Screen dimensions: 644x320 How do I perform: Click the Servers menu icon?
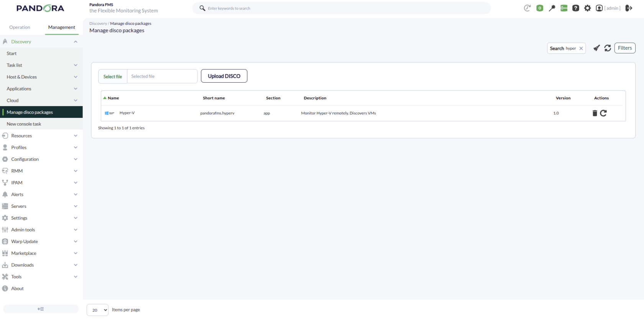(x=5, y=206)
